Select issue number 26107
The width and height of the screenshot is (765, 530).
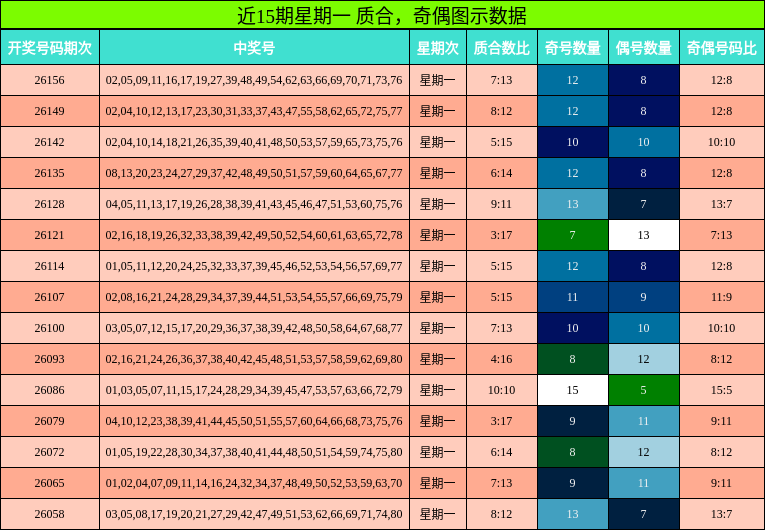pyautogui.click(x=49, y=297)
